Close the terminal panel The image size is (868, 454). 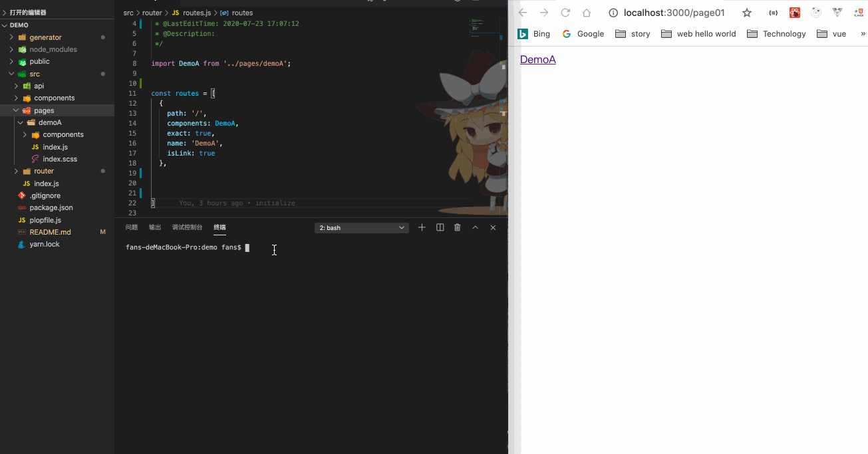coord(493,227)
